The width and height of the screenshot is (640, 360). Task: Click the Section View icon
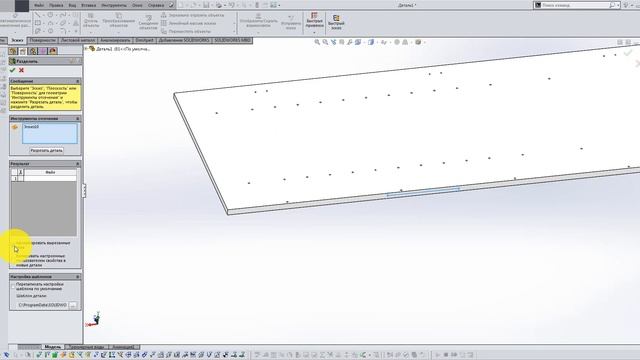coord(342,42)
